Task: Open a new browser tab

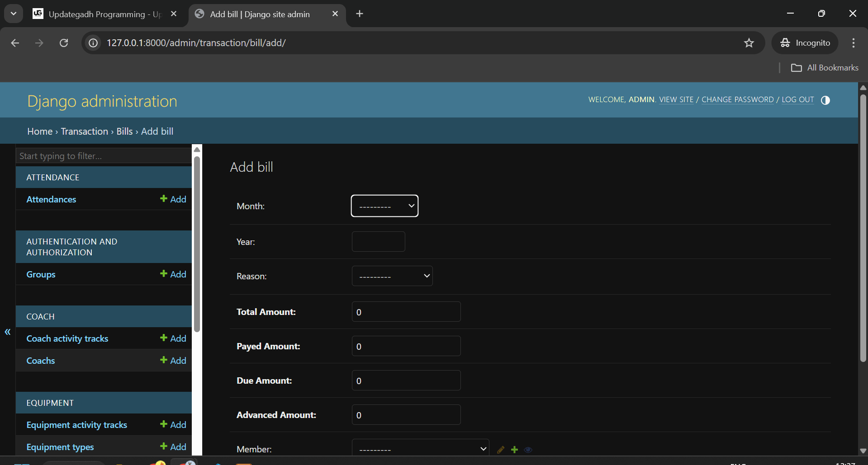Action: click(x=359, y=14)
